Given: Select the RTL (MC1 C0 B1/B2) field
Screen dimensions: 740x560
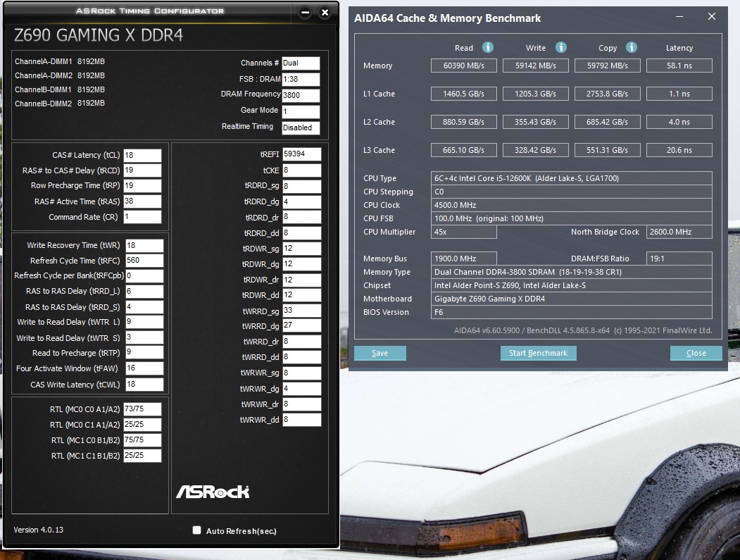Looking at the screenshot, I should 142,440.
